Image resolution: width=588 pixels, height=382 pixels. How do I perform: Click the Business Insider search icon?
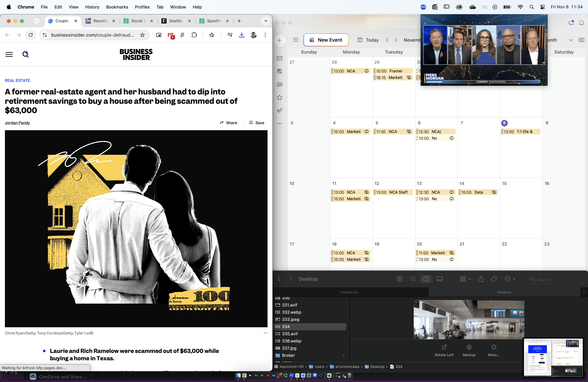tap(25, 54)
